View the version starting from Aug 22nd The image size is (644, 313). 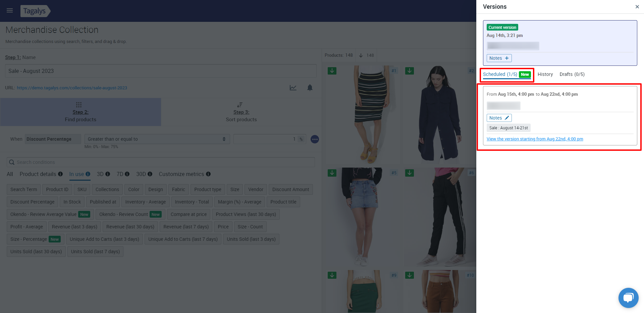[x=535, y=139]
